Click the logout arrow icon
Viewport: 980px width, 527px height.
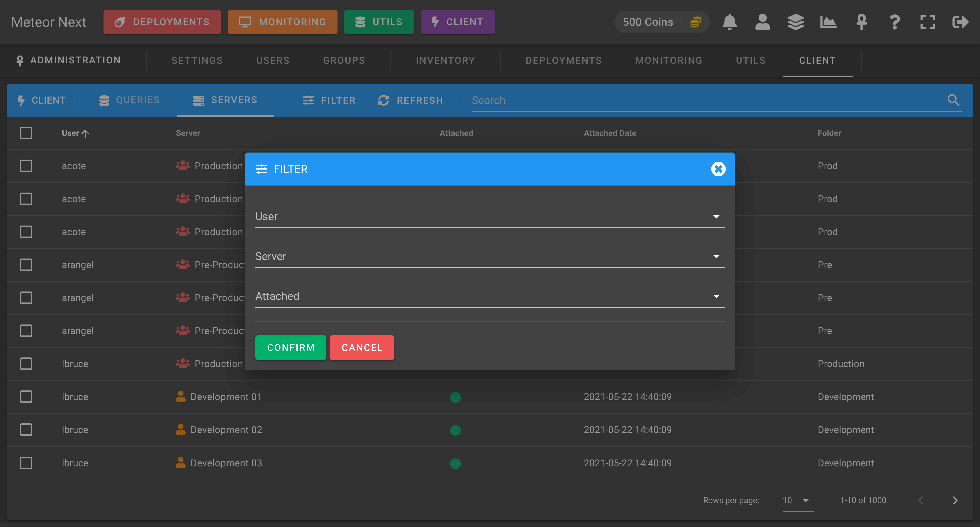click(x=960, y=22)
